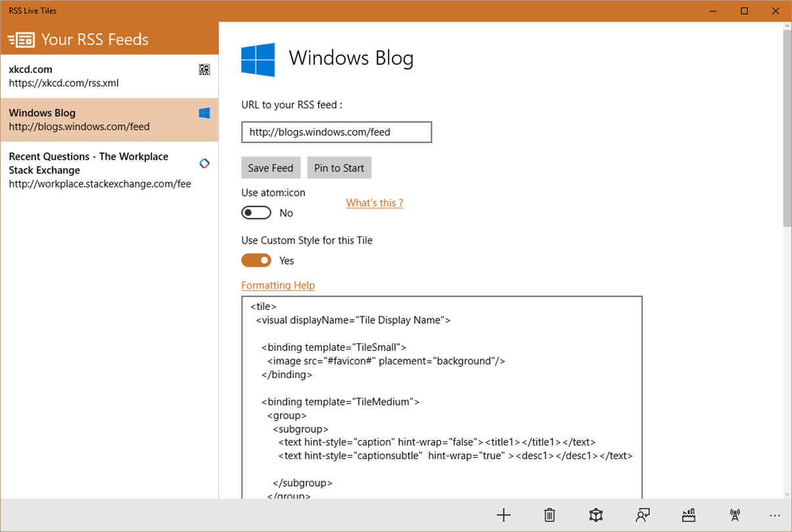Click the factory-style icon in bottom bar
Image resolution: width=792 pixels, height=532 pixels.
[x=689, y=516]
